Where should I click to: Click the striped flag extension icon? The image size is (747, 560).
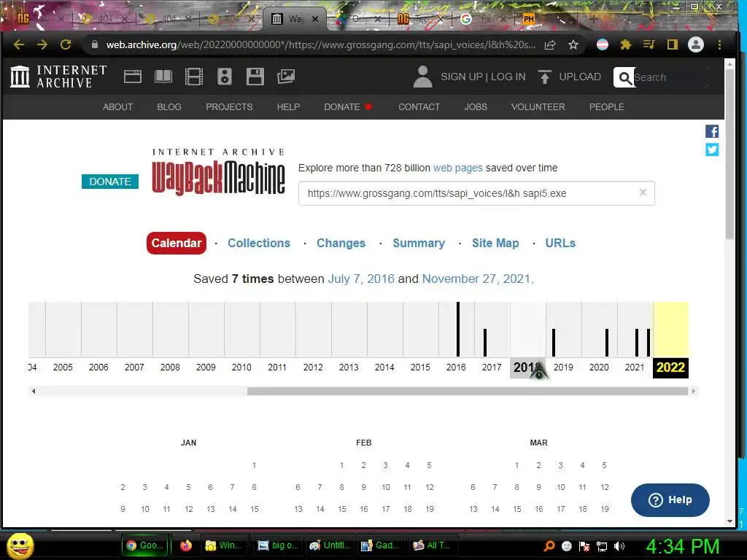602,44
